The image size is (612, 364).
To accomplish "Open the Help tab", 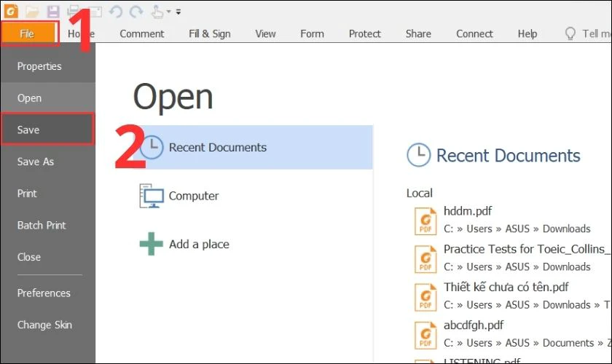I will 527,34.
